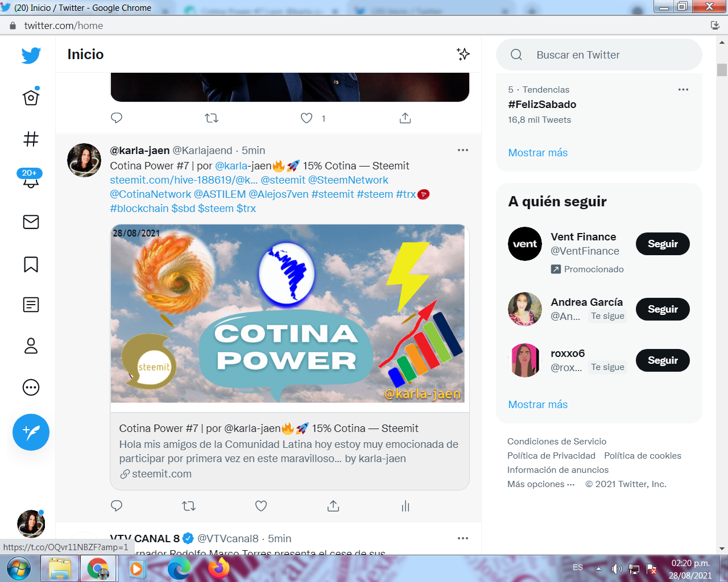The image size is (728, 582).
Task: Open the #FelizSabado trend options menu
Action: (683, 89)
